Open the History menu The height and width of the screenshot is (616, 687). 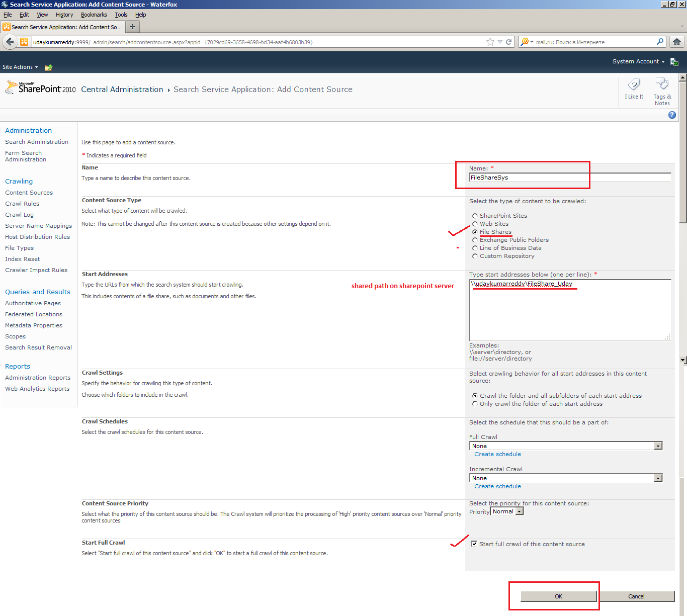click(x=64, y=15)
